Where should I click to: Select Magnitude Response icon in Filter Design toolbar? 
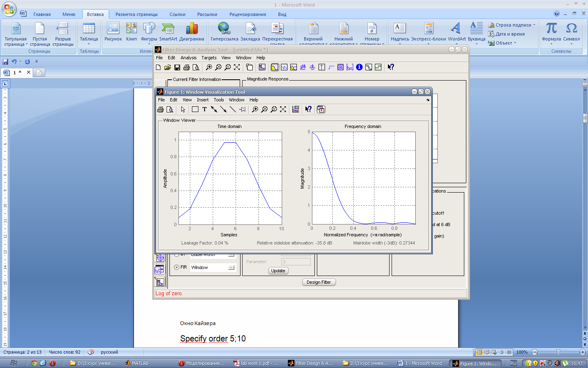pyautogui.click(x=274, y=67)
